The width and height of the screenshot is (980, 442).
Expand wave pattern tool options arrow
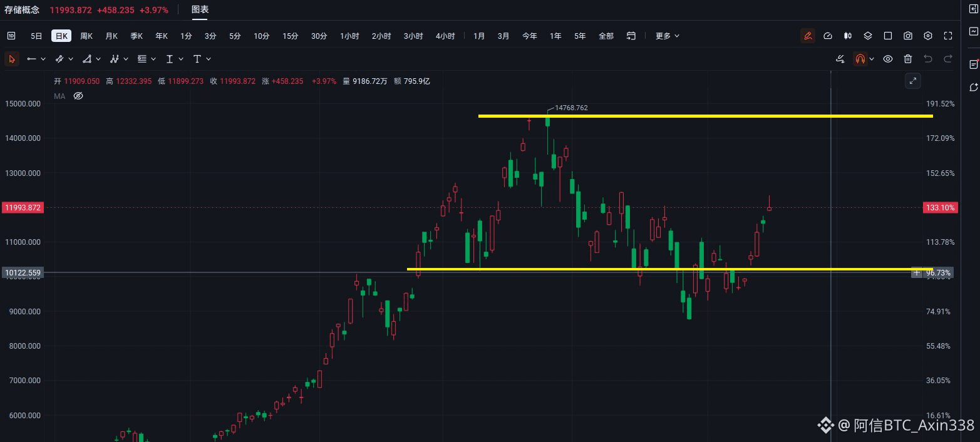coord(126,59)
